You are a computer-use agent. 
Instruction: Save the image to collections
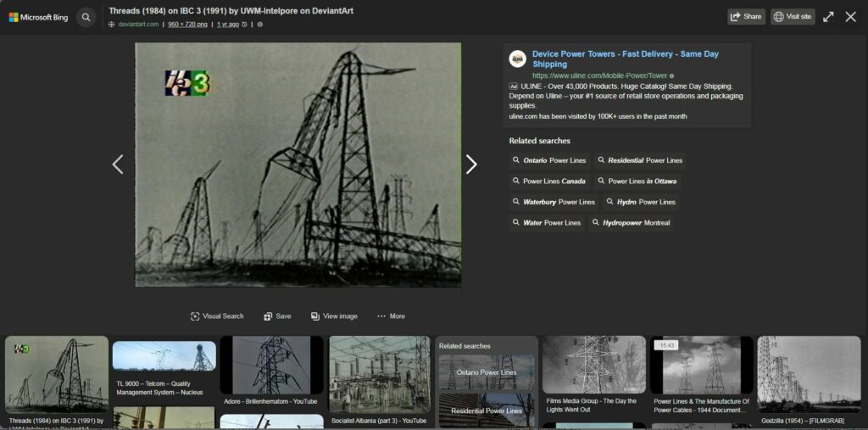pyautogui.click(x=277, y=316)
